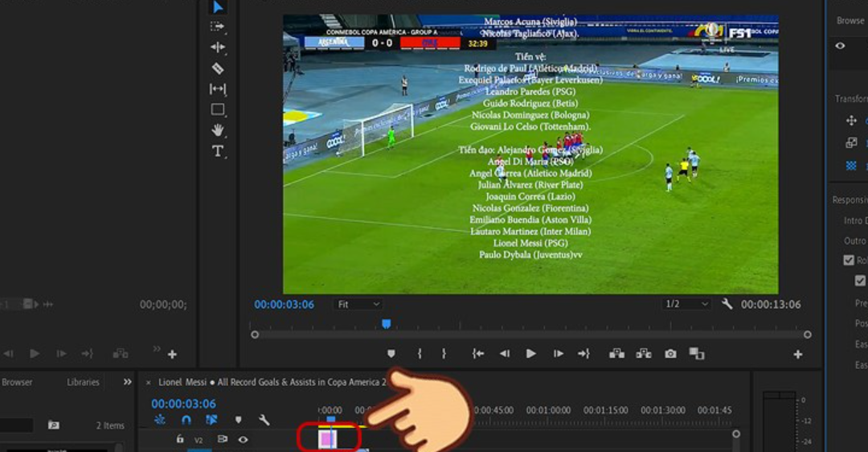Image resolution: width=868 pixels, height=452 pixels.
Task: Toggle the Roll checkbox
Action: 849,261
